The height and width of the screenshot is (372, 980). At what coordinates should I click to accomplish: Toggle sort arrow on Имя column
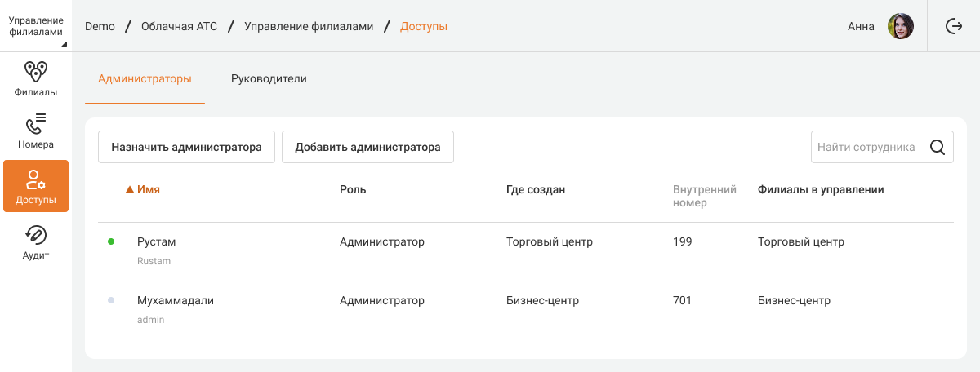click(x=129, y=190)
